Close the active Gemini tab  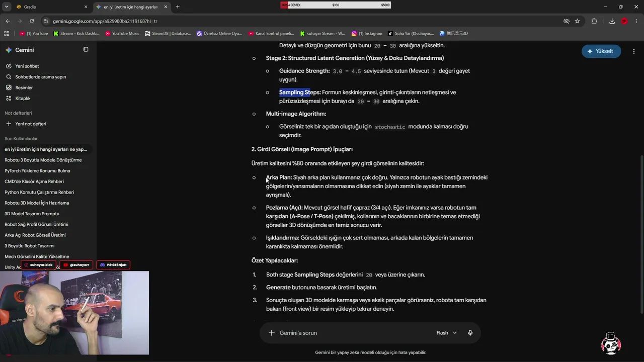click(x=166, y=7)
